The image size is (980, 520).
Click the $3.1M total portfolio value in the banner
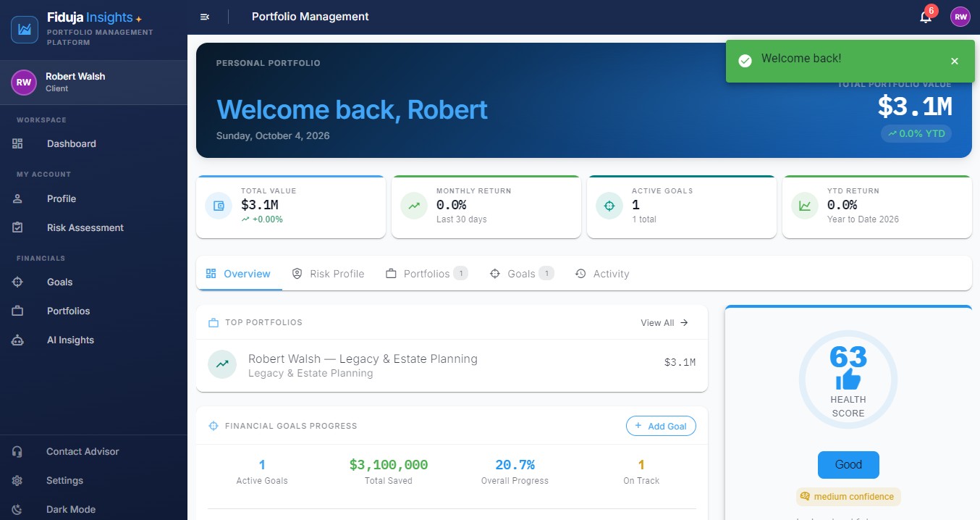coord(915,106)
